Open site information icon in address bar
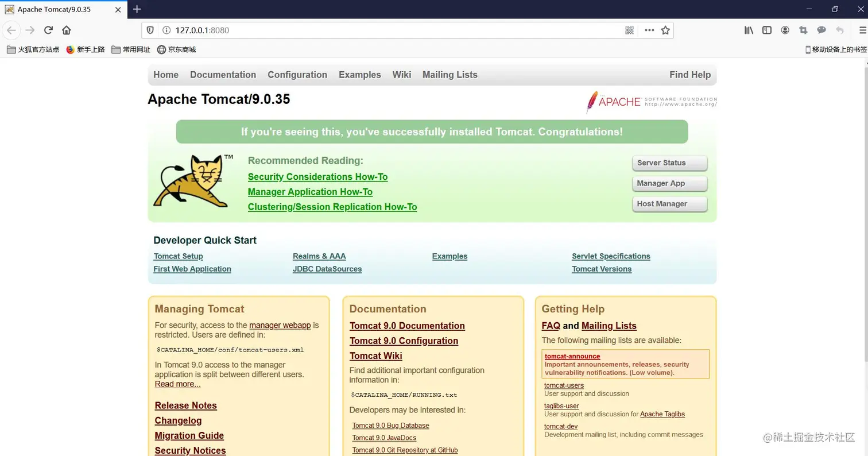Viewport: 868px width, 456px height. [166, 30]
